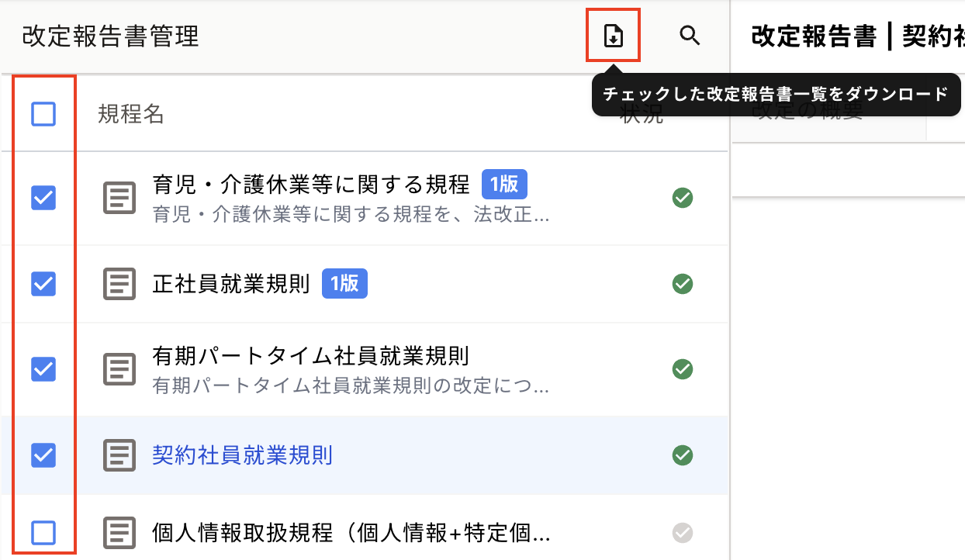The width and height of the screenshot is (965, 560).
Task: Uncheck the 有期パートタイム社員就業規則 checkbox
Action: (43, 369)
